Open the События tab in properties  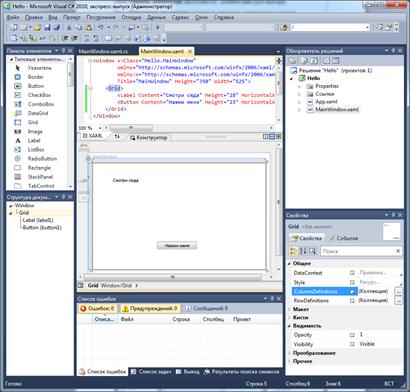(343, 238)
